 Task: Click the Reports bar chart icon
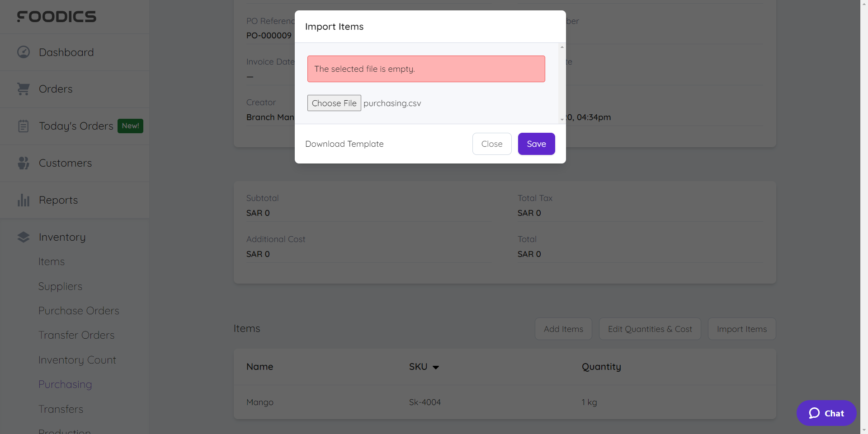tap(24, 200)
